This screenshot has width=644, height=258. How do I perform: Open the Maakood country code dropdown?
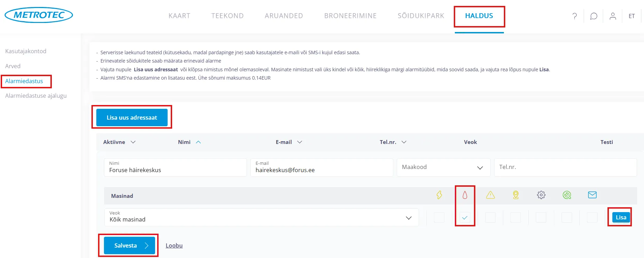tap(443, 167)
